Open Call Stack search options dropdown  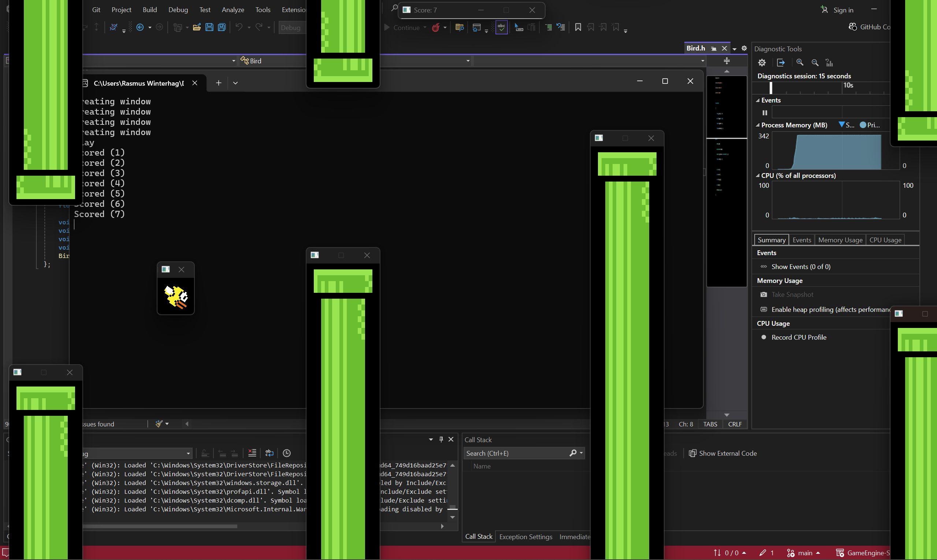point(581,453)
